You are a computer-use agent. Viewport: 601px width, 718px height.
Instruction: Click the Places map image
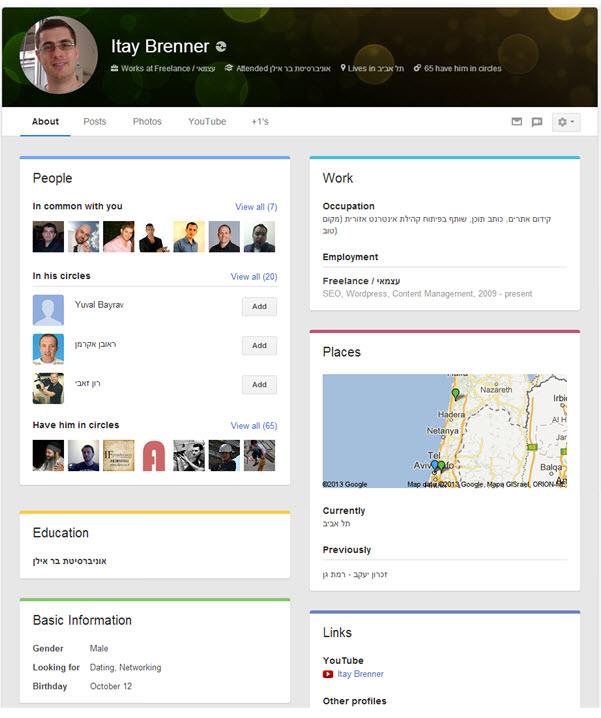click(444, 431)
